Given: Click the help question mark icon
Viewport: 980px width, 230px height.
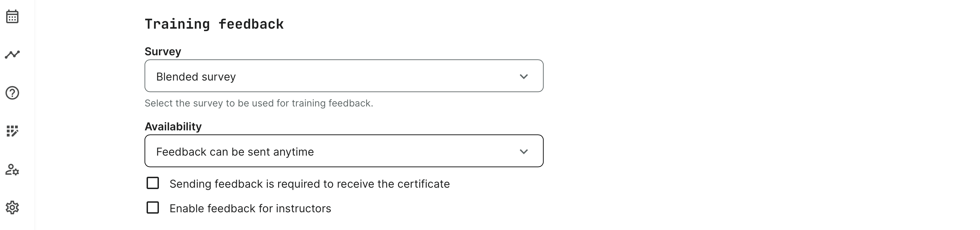Looking at the screenshot, I should click(x=12, y=93).
